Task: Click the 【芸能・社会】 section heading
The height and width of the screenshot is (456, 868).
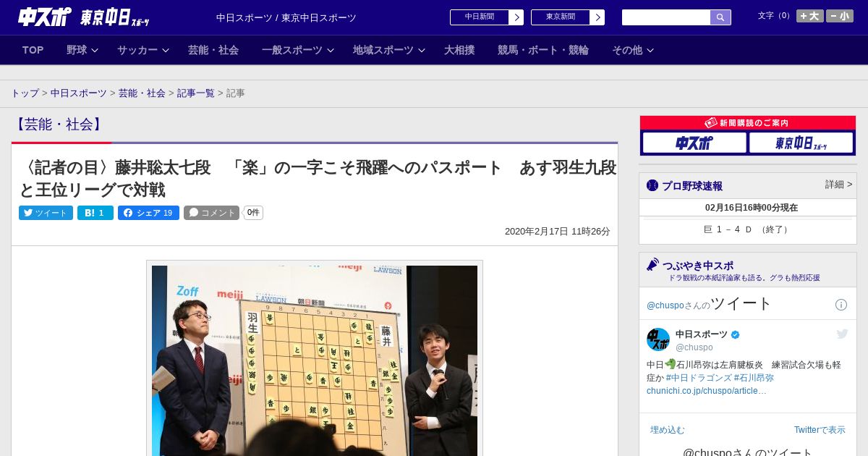Action: tap(59, 124)
